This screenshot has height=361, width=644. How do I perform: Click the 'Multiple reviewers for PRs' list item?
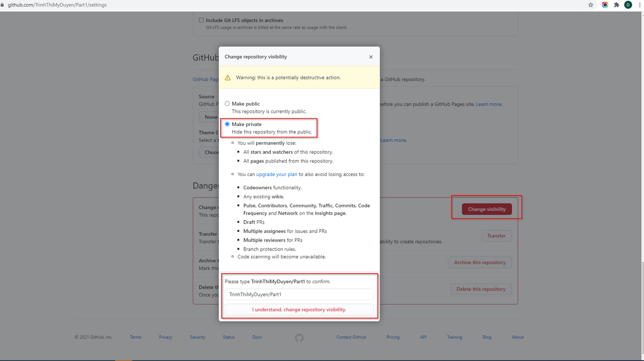[273, 240]
